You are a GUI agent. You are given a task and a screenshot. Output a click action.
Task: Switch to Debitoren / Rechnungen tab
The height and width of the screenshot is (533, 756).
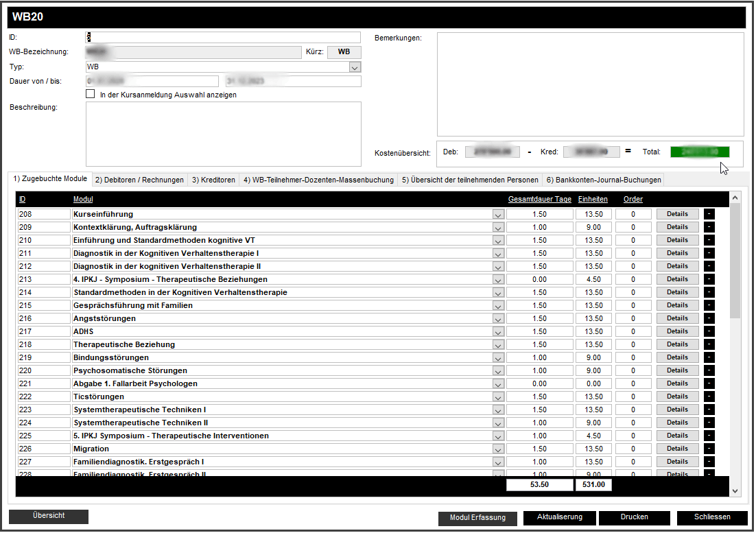[x=140, y=180]
